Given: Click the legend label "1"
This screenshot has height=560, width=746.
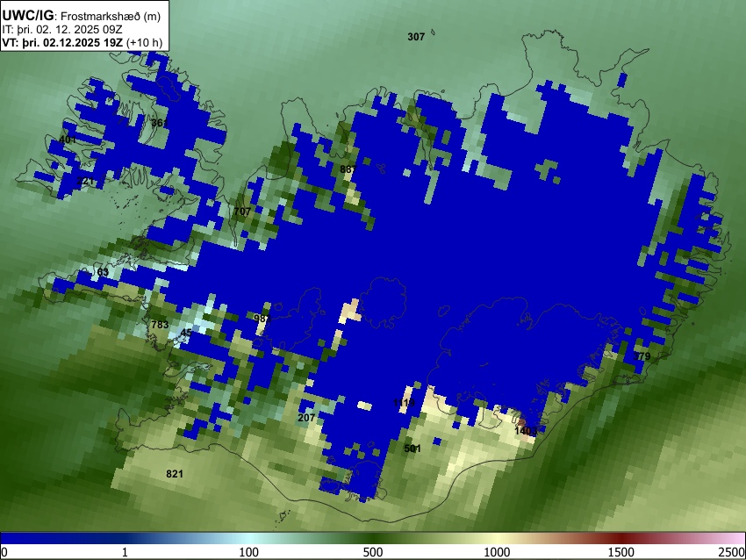Looking at the screenshot, I should tap(125, 552).
